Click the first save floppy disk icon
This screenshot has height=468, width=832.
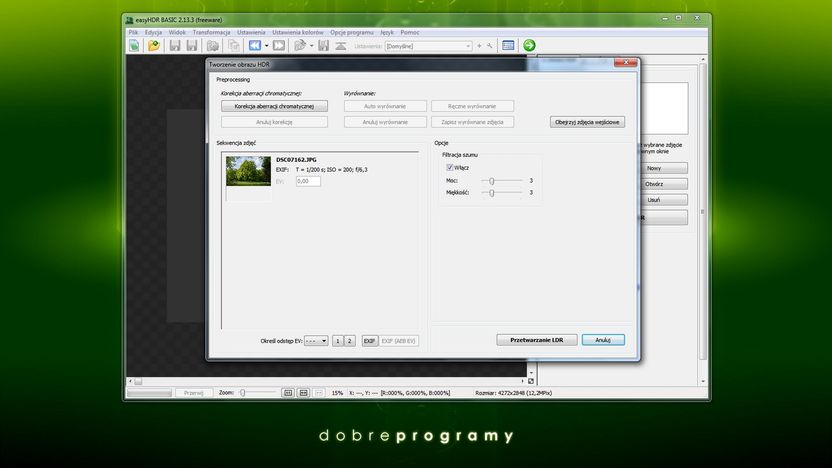click(x=175, y=46)
